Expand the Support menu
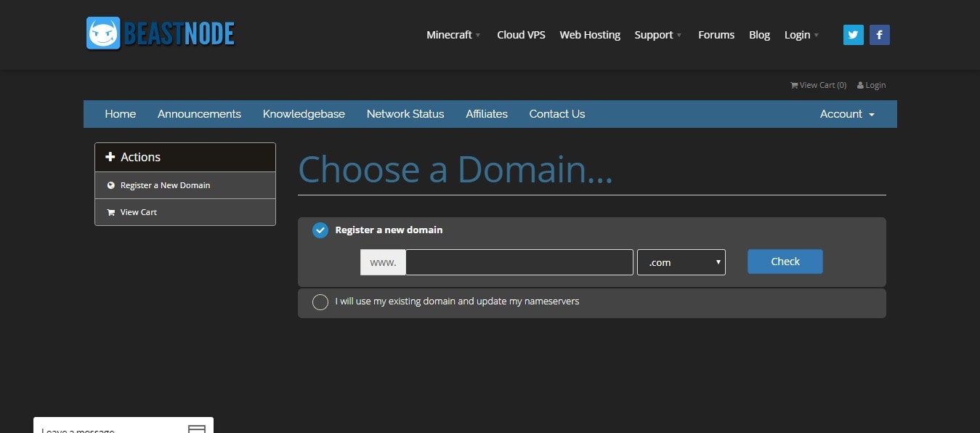 click(658, 35)
